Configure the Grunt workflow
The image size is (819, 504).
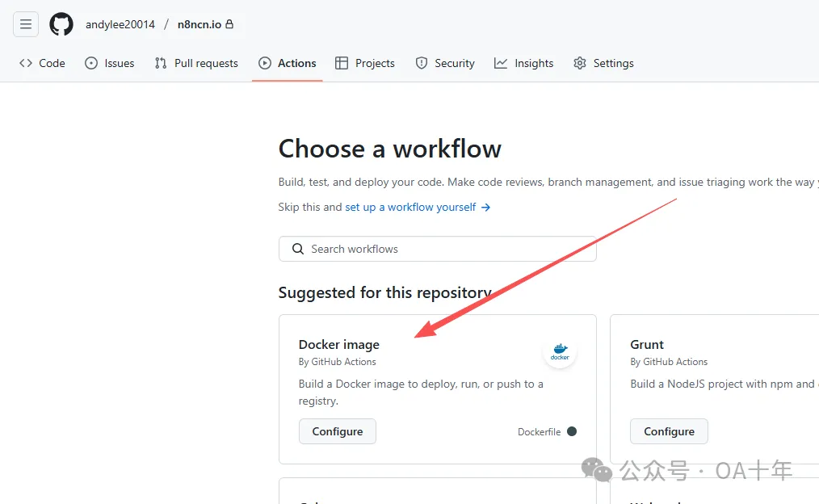(x=669, y=431)
